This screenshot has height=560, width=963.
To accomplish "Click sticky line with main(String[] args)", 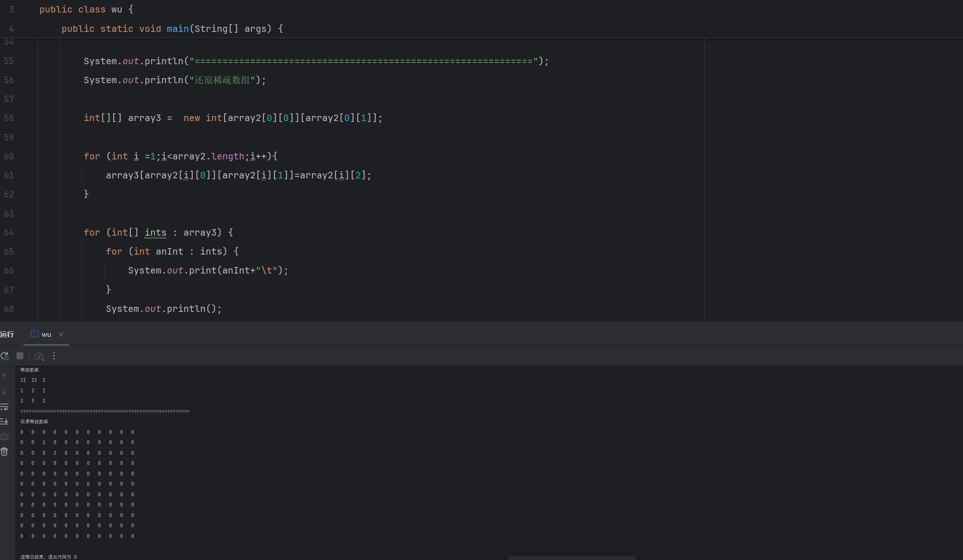I will tap(172, 29).
